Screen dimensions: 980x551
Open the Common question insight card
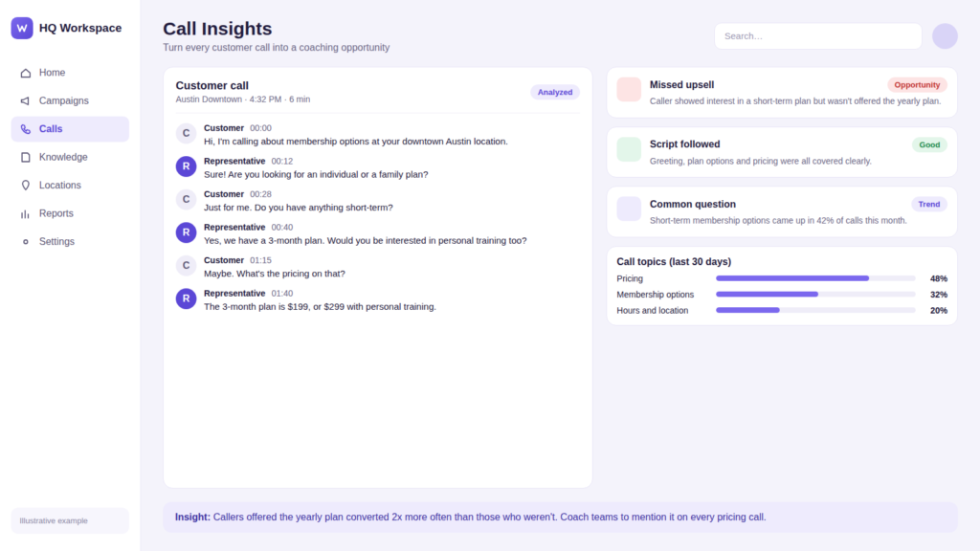(x=782, y=211)
